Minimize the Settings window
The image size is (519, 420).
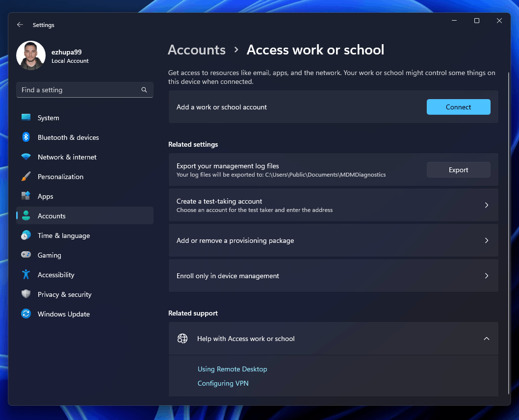[454, 21]
